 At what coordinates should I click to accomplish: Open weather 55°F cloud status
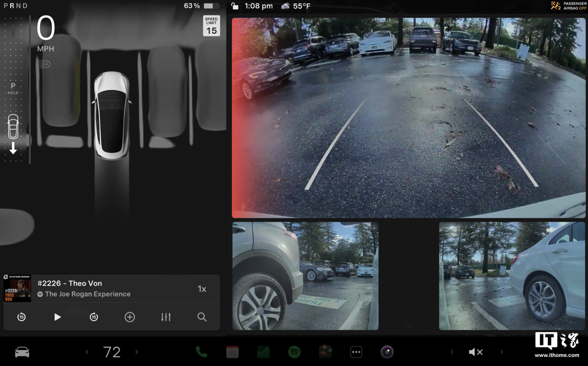click(296, 6)
